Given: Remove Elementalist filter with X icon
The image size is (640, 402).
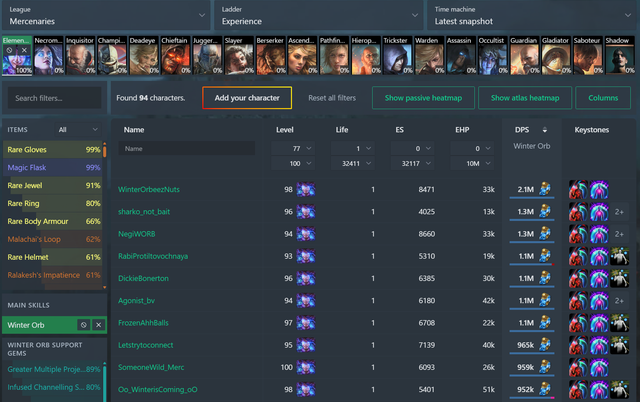Looking at the screenshot, I should click(x=24, y=50).
